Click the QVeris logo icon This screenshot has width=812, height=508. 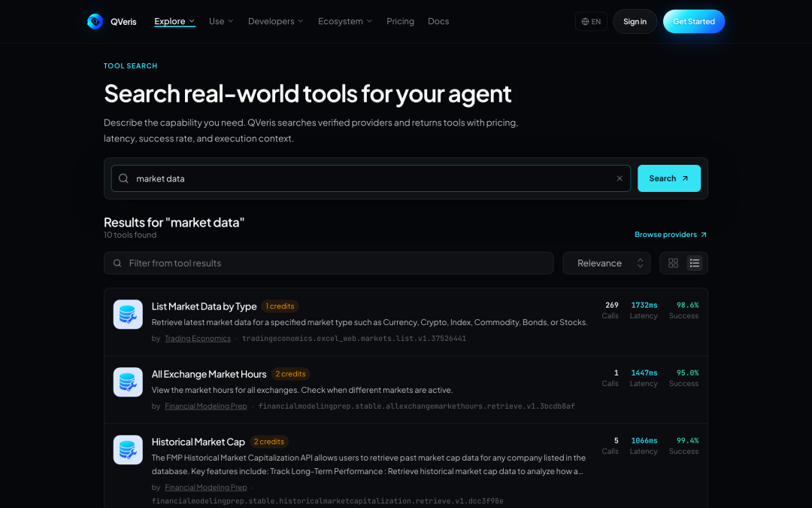click(95, 21)
